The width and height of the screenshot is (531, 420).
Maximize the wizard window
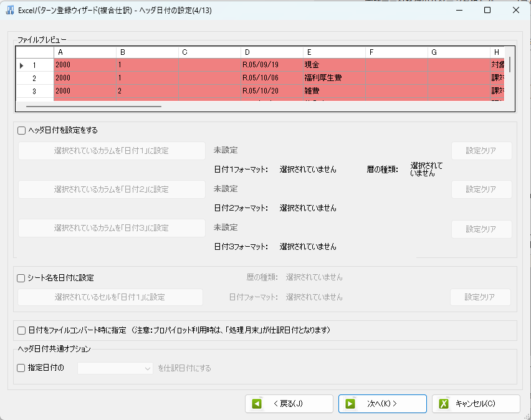487,11
